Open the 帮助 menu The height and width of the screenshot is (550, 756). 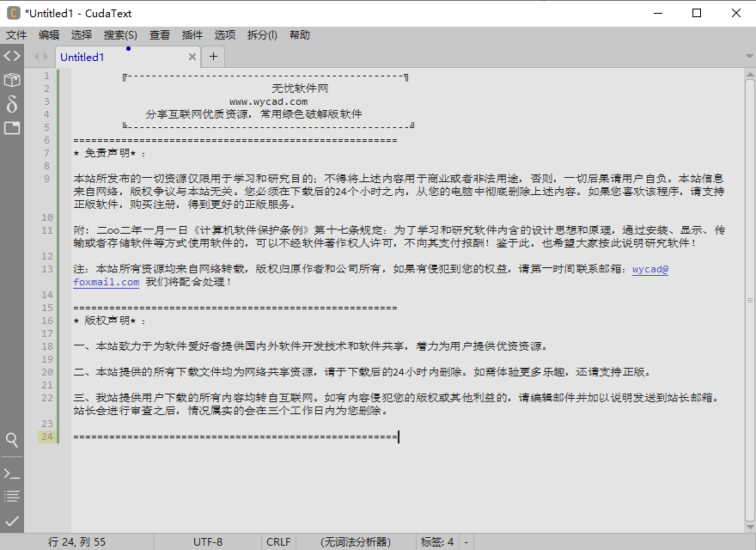[300, 35]
